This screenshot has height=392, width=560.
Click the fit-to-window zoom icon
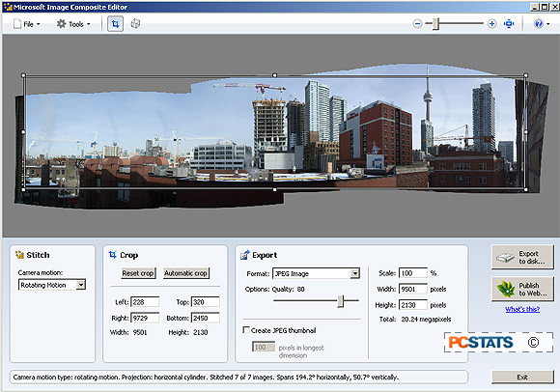(509, 24)
